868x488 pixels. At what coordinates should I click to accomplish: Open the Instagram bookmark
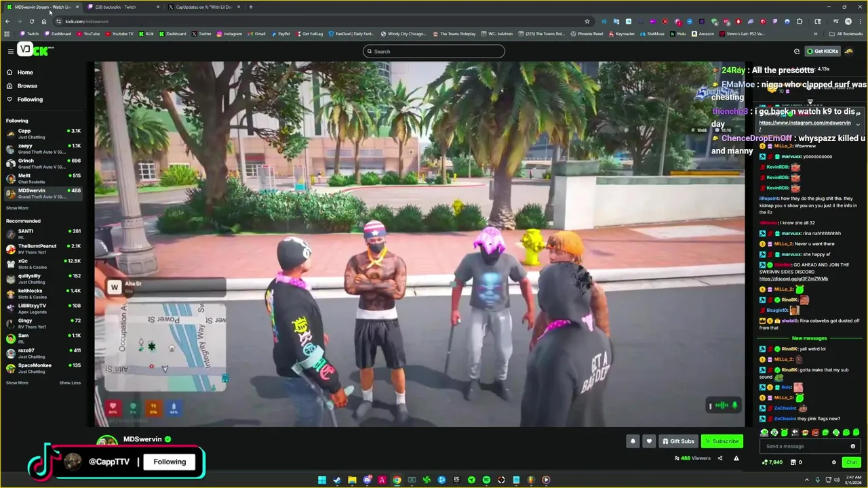point(229,33)
